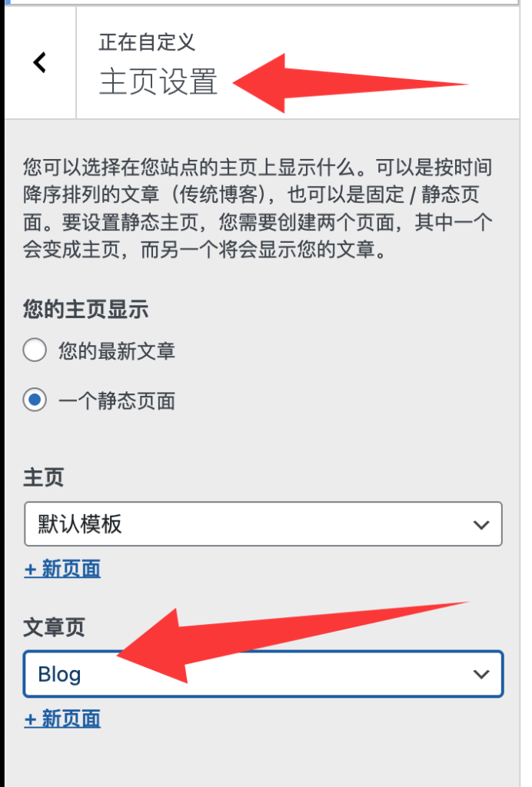Click the blue strip at the top-left corner
The width and height of the screenshot is (532, 787).
[x=7, y=2]
